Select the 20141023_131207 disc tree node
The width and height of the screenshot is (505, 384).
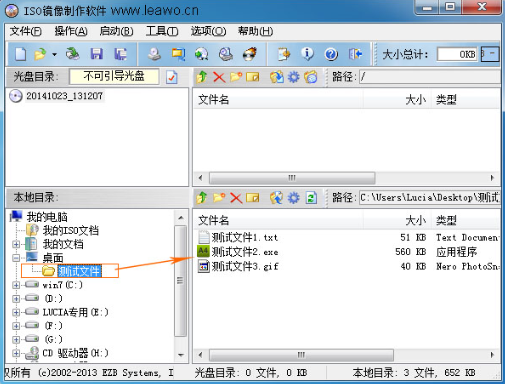64,96
